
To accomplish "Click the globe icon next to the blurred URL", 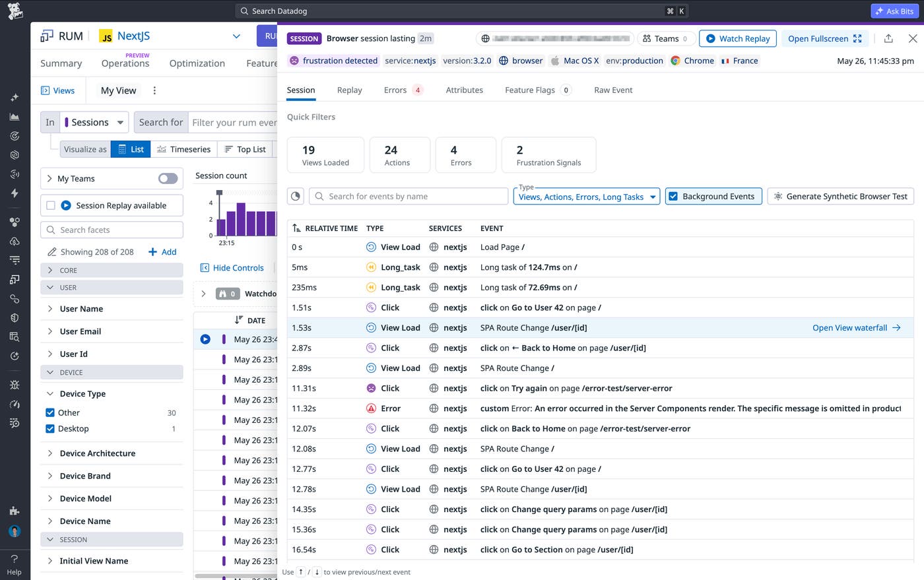I will [486, 38].
